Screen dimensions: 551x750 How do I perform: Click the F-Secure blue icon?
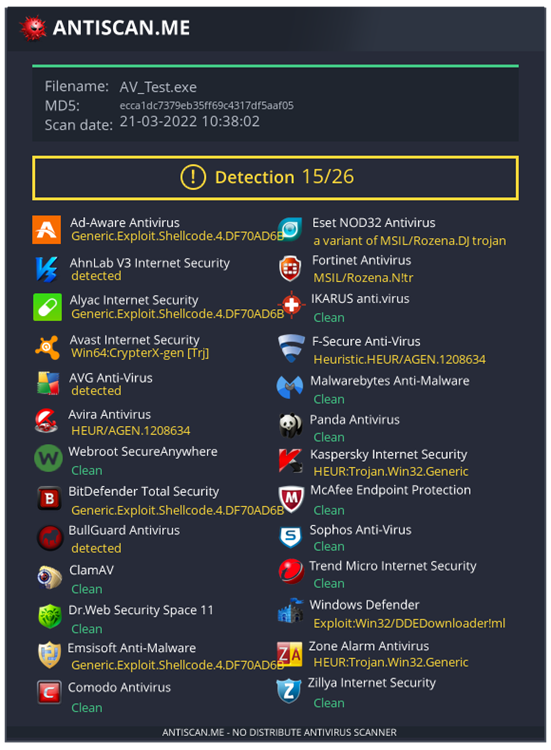pyautogui.click(x=291, y=349)
